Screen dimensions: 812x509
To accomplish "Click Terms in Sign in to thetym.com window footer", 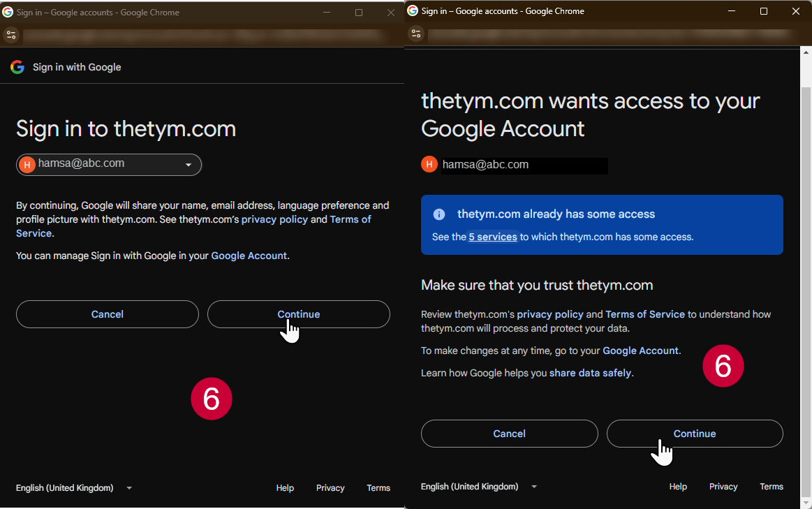I will pyautogui.click(x=378, y=488).
